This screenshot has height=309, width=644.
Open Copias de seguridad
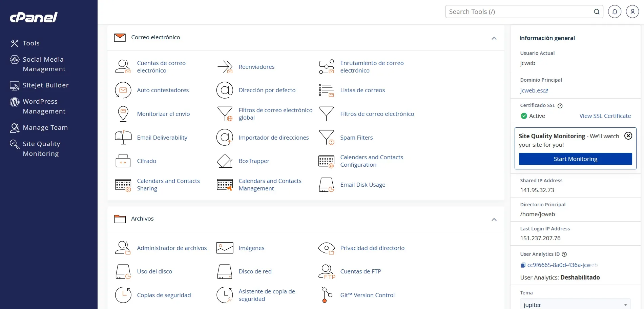(164, 295)
